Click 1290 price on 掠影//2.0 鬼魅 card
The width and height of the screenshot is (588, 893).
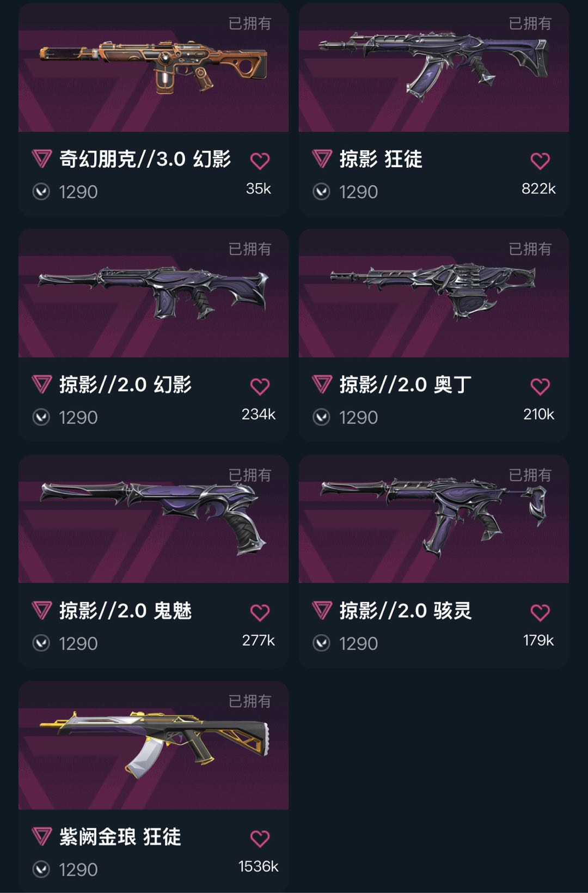point(78,643)
